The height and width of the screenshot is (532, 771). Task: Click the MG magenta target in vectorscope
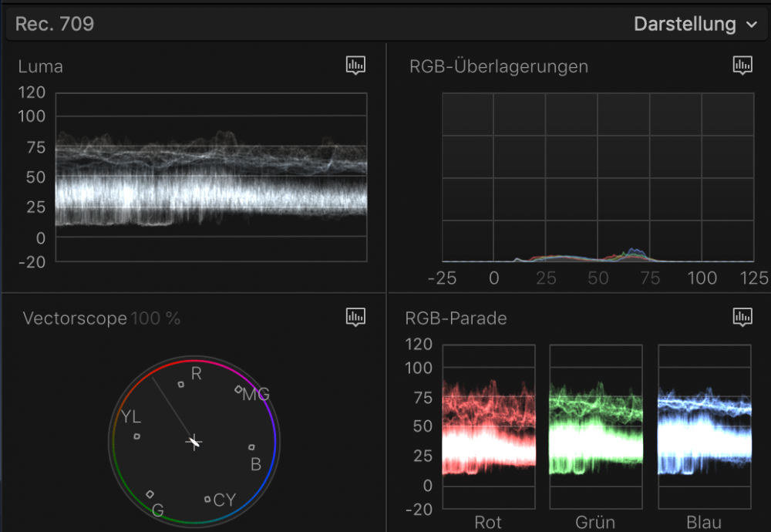coord(238,389)
